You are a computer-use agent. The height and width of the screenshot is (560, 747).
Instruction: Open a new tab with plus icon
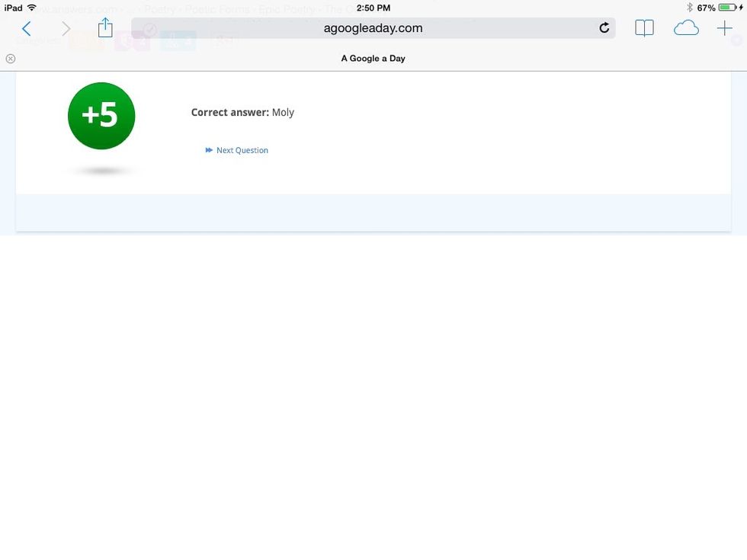pos(724,29)
